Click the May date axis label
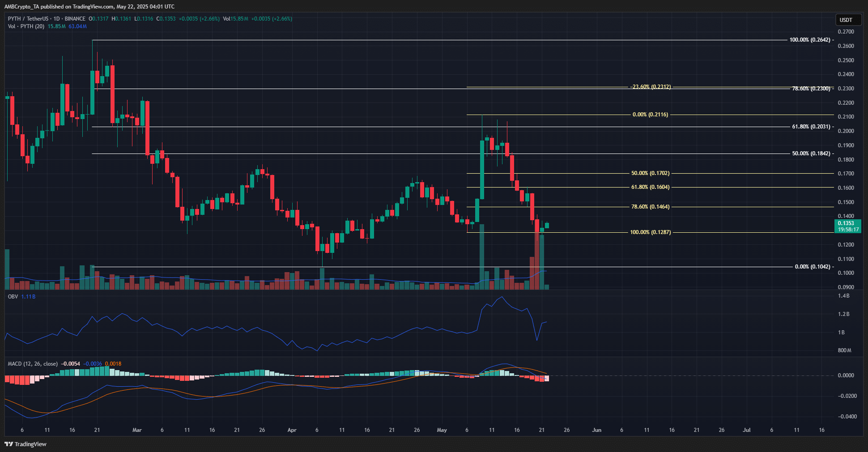Screen dimensions: 868x452 click(x=442, y=430)
